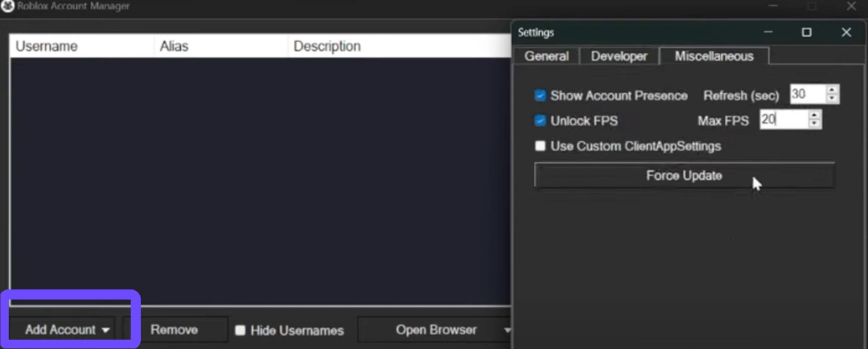The height and width of the screenshot is (349, 868).
Task: Enable Use Custom ClientAppSettings
Action: [x=540, y=146]
